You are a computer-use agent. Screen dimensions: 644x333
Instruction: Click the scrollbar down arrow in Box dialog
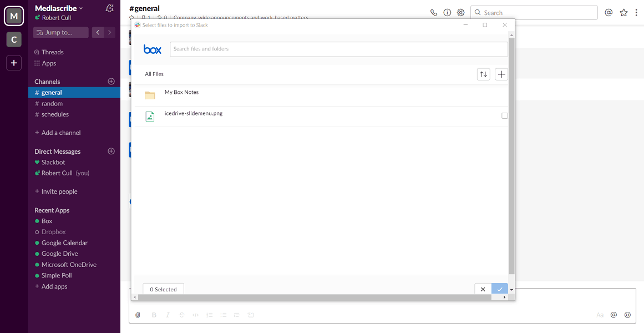(x=511, y=290)
